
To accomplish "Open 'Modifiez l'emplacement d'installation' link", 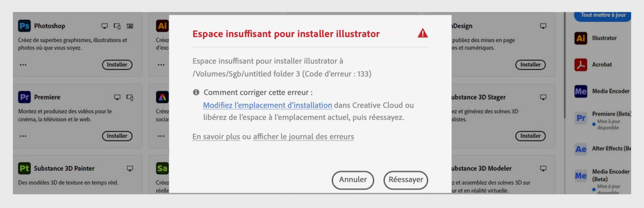I will 267,105.
